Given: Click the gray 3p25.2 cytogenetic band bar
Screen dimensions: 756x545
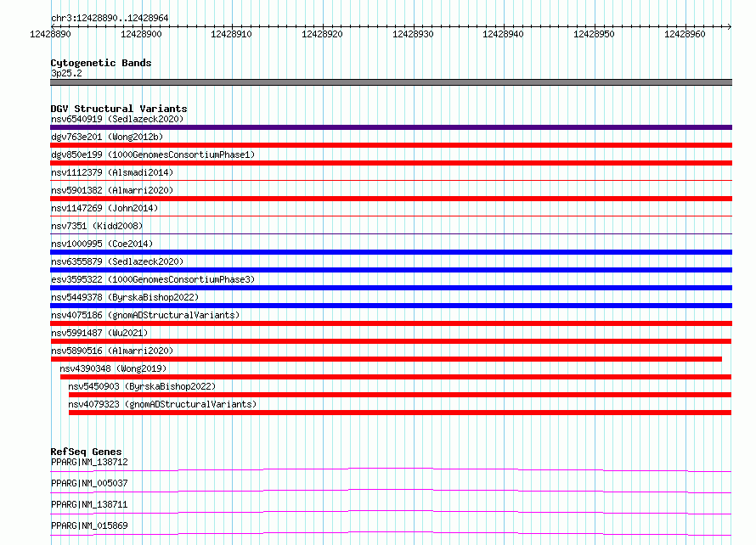Looking at the screenshot, I should tap(391, 82).
